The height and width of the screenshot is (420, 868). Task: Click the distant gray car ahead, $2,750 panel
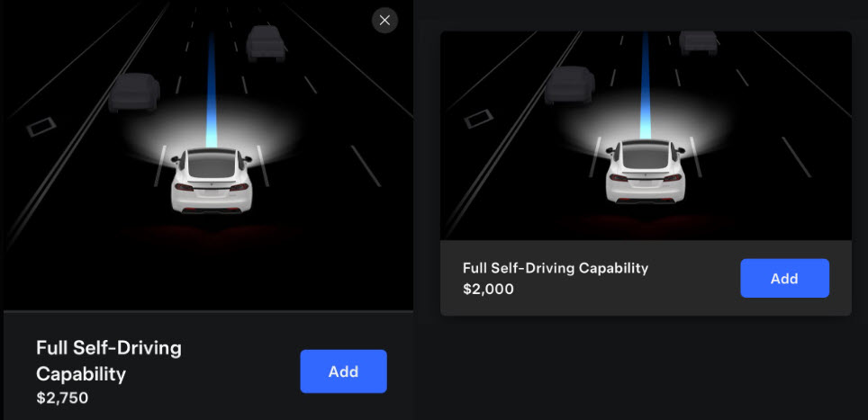(266, 42)
